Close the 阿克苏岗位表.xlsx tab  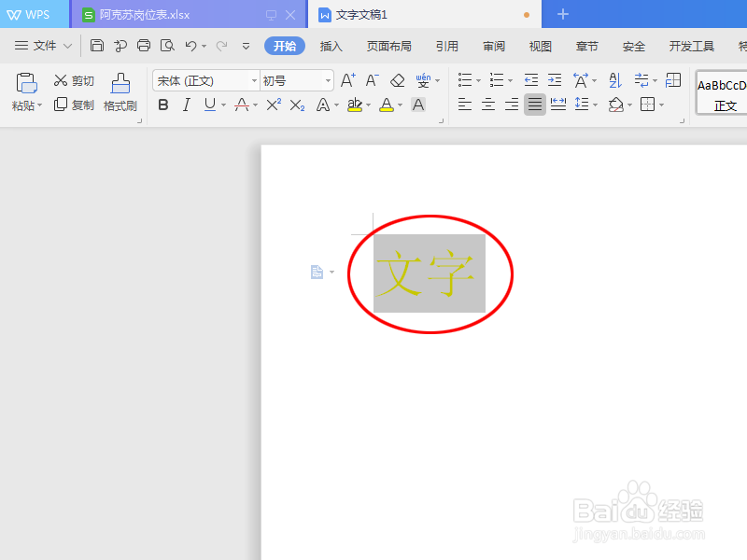tap(290, 15)
